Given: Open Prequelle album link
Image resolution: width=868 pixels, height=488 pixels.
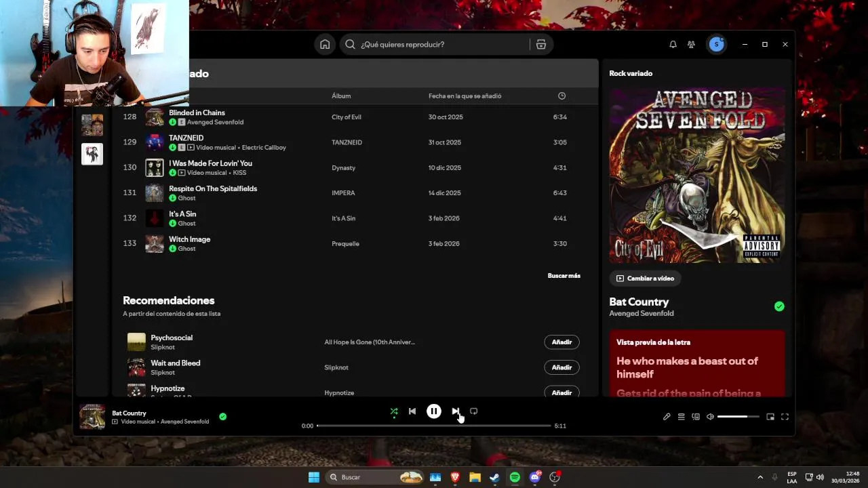Looking at the screenshot, I should (345, 243).
